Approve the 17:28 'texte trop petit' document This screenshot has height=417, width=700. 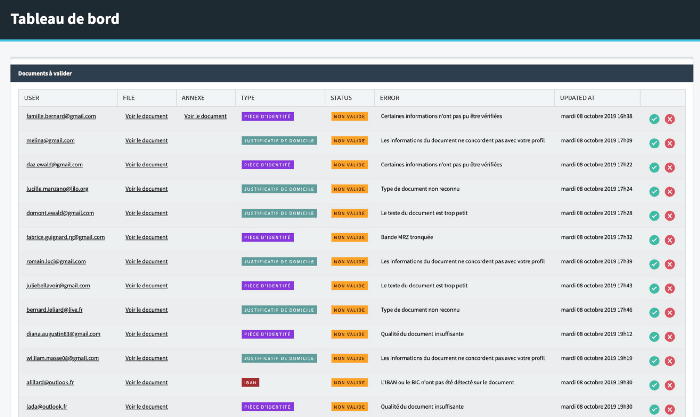tap(654, 216)
